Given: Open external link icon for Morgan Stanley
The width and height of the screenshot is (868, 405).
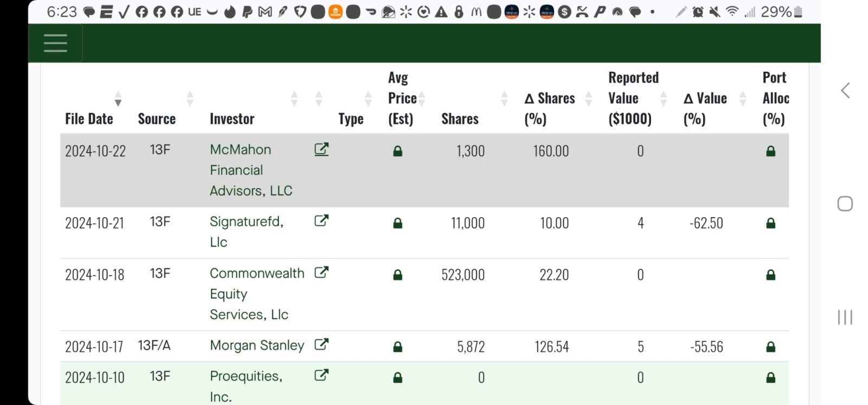Looking at the screenshot, I should (322, 344).
